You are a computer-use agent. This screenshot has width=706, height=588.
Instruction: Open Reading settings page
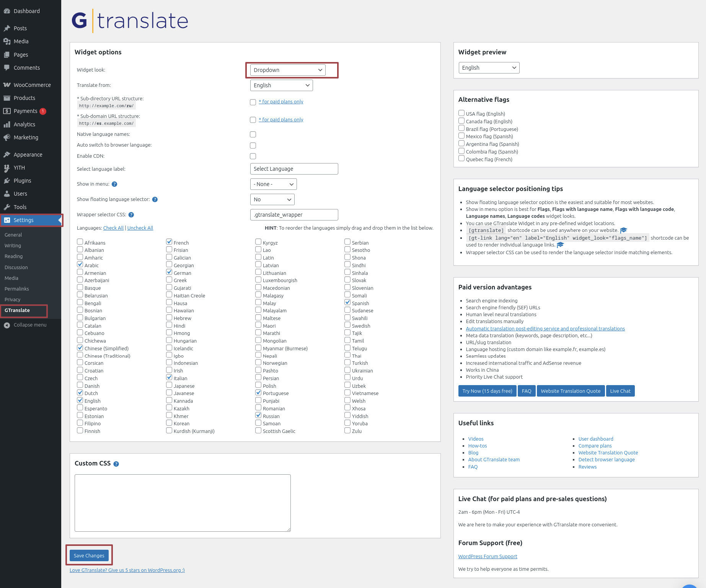coord(14,256)
